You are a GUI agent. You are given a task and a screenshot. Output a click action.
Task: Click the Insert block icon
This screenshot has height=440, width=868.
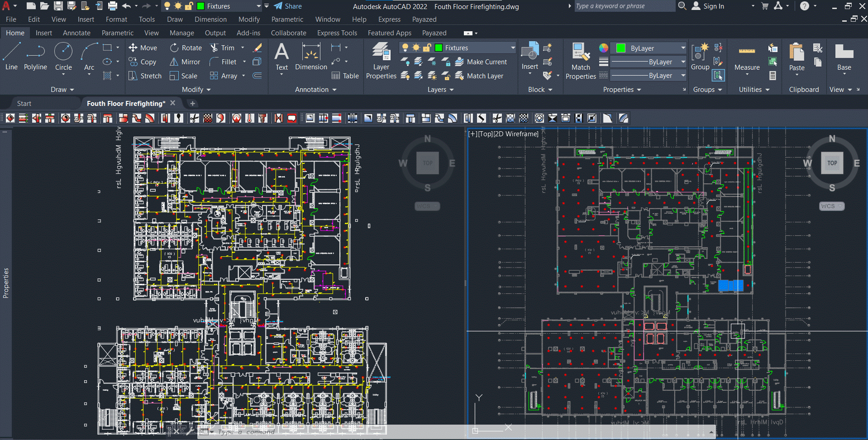(530, 56)
